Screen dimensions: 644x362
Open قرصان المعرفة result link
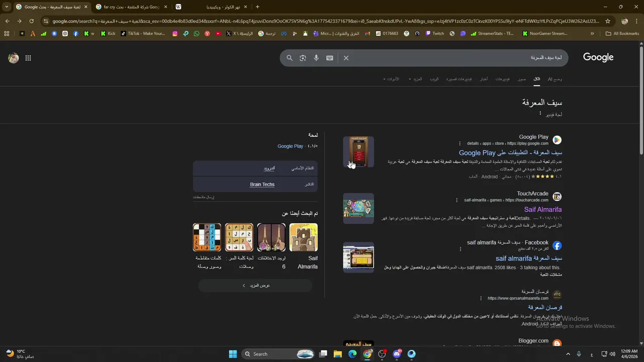coord(545,307)
